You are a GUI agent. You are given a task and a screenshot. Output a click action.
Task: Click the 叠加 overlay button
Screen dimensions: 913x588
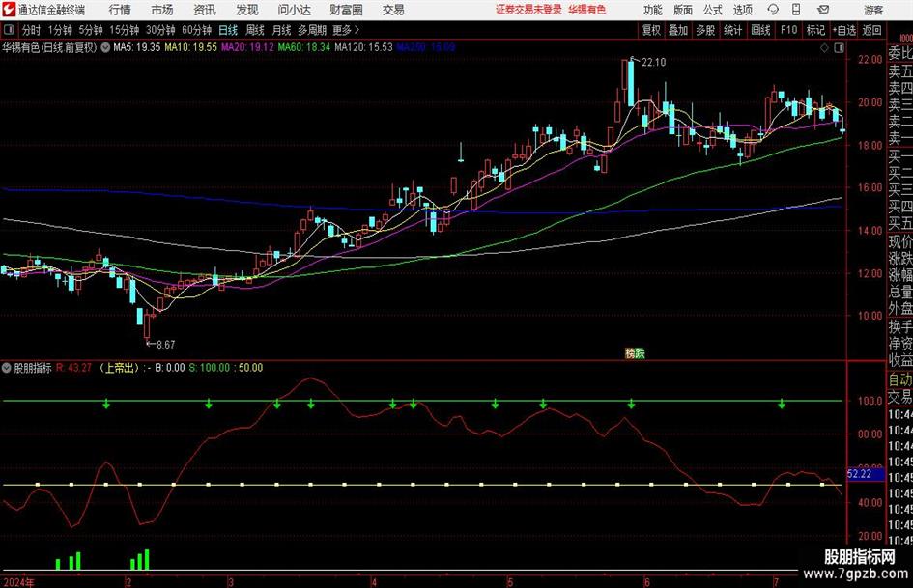tap(678, 30)
